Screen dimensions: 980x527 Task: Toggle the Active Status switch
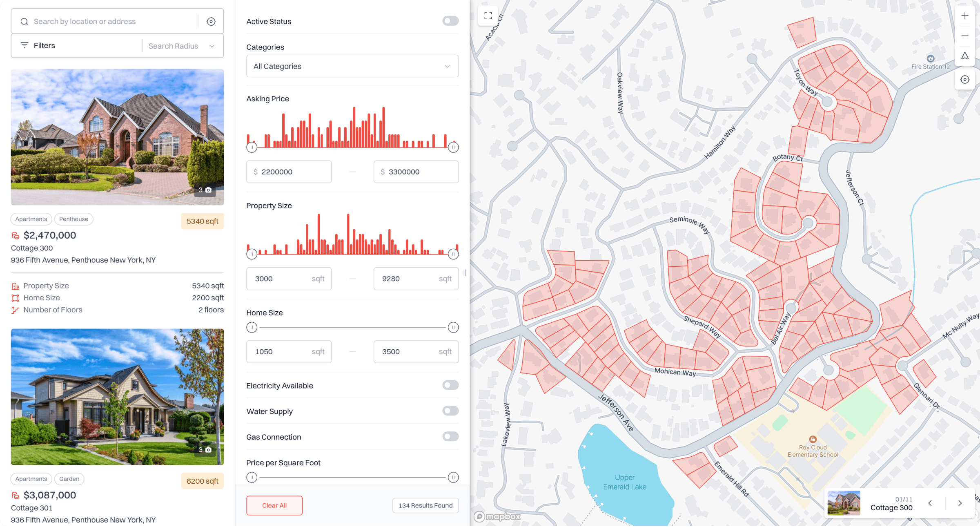pyautogui.click(x=450, y=21)
